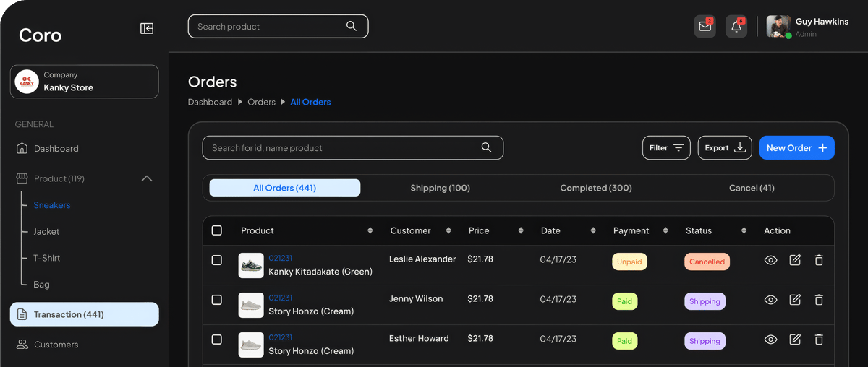
Task: Switch to the Shipping (100) tab
Action: pyautogui.click(x=440, y=188)
